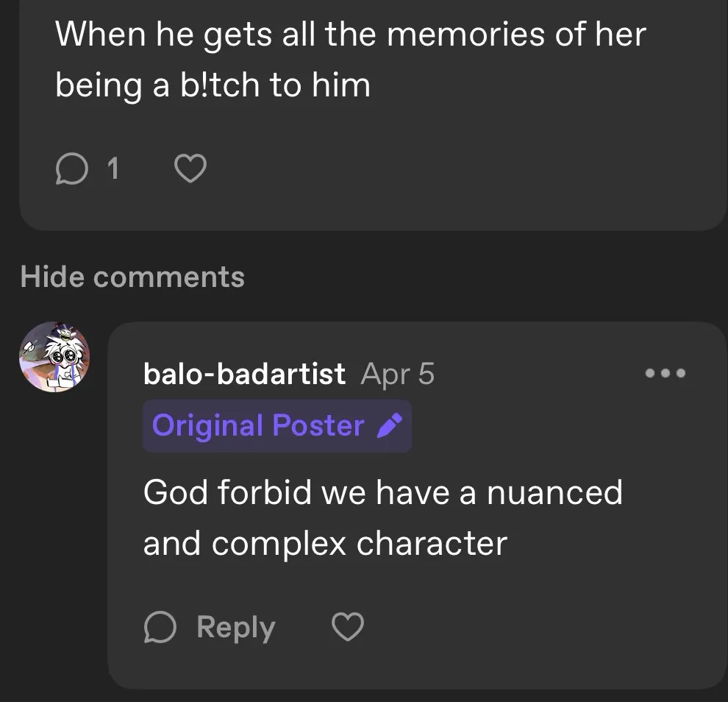Collapse the thread with Hide comments
The image size is (728, 702).
(132, 277)
